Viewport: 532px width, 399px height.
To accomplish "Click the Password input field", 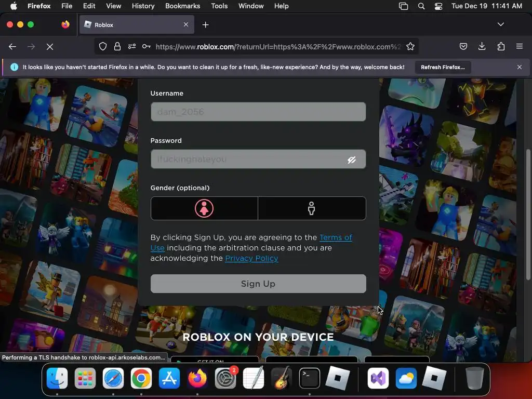I will [258, 159].
